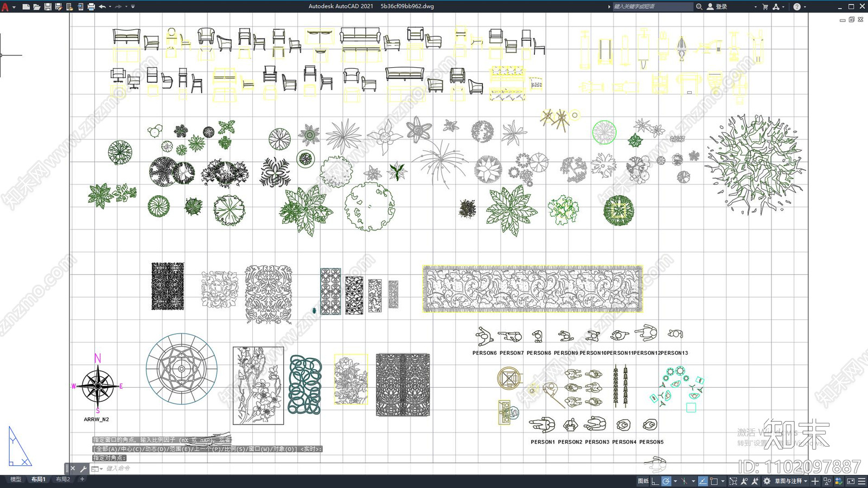Click the Hardware acceleration status icon
The image size is (868, 488).
pyautogui.click(x=839, y=481)
